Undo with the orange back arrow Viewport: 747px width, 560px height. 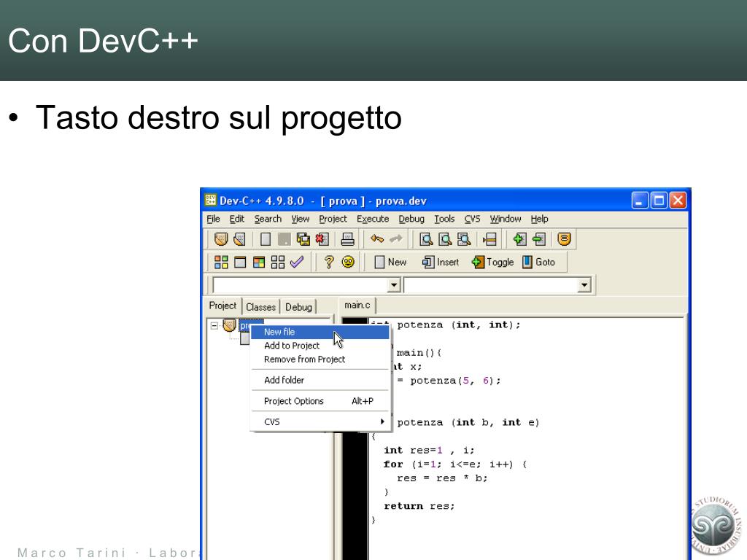377,239
